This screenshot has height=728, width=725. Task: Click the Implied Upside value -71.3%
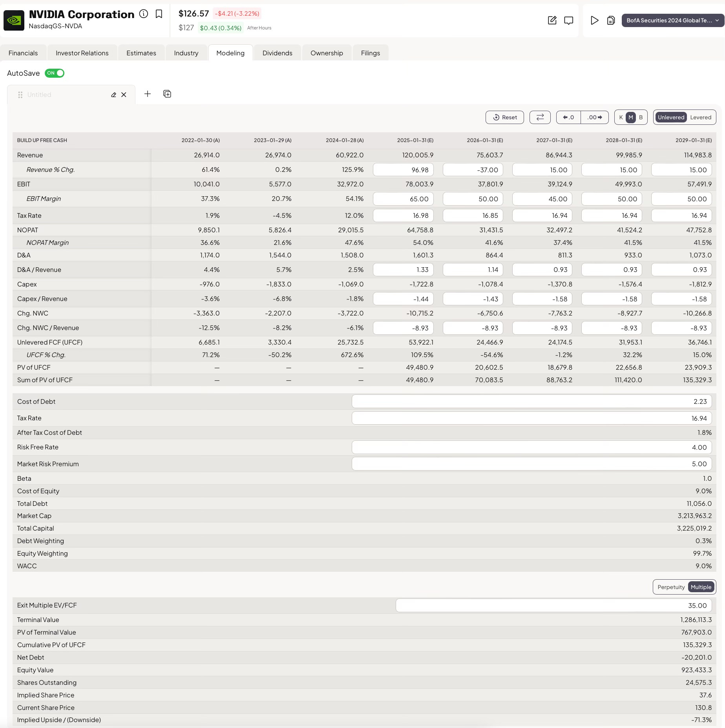click(x=701, y=720)
